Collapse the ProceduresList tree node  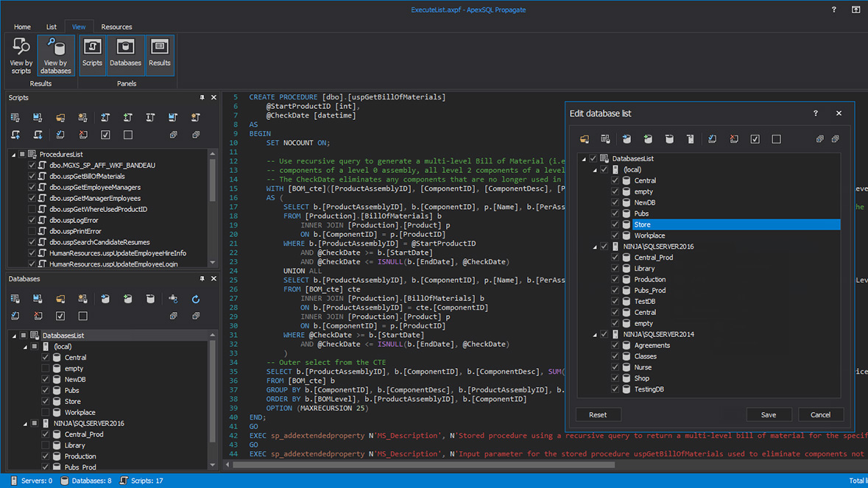click(x=13, y=155)
